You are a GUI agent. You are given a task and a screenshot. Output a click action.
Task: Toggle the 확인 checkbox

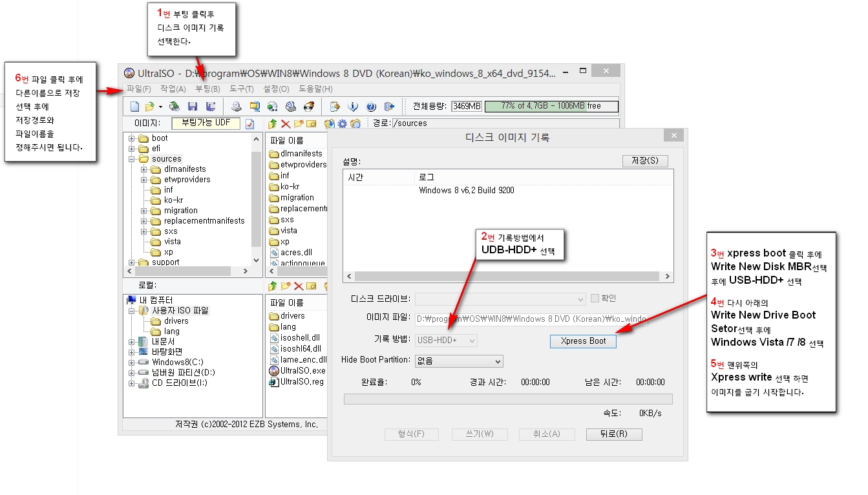coord(595,298)
